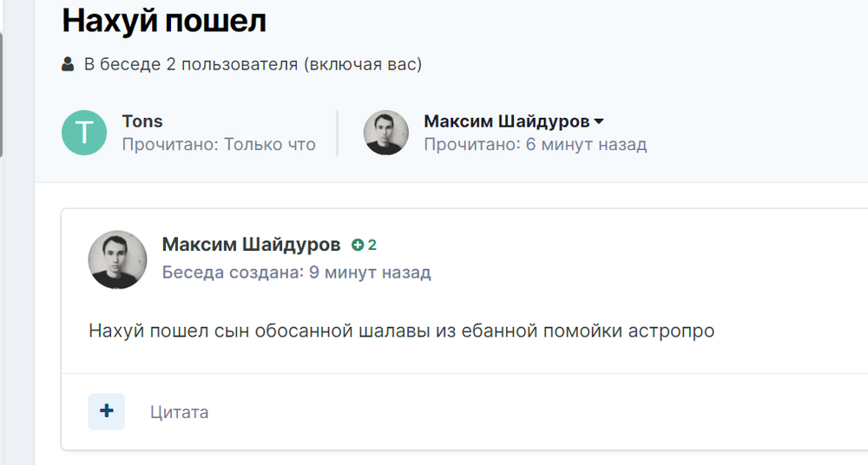Click the post author's avatar photo in message
868x465 pixels.
tap(117, 259)
